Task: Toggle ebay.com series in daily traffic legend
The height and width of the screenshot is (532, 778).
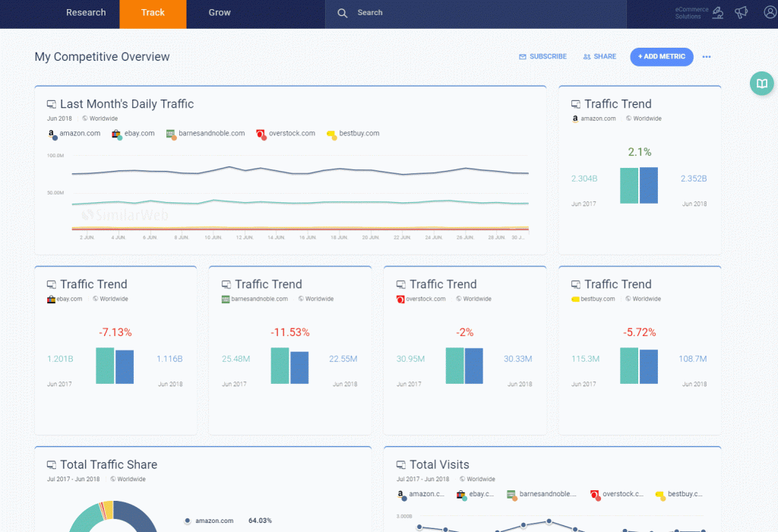Action: (133, 134)
